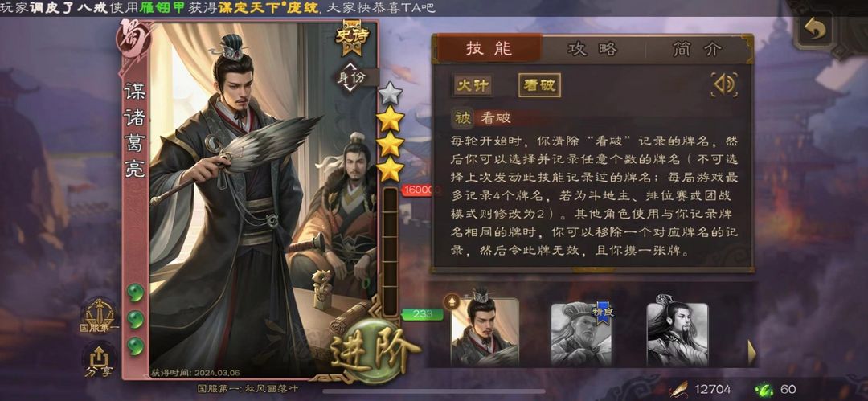This screenshot has height=401, width=868.
Task: Select the third grayscale skin thumbnail
Action: pyautogui.click(x=677, y=333)
